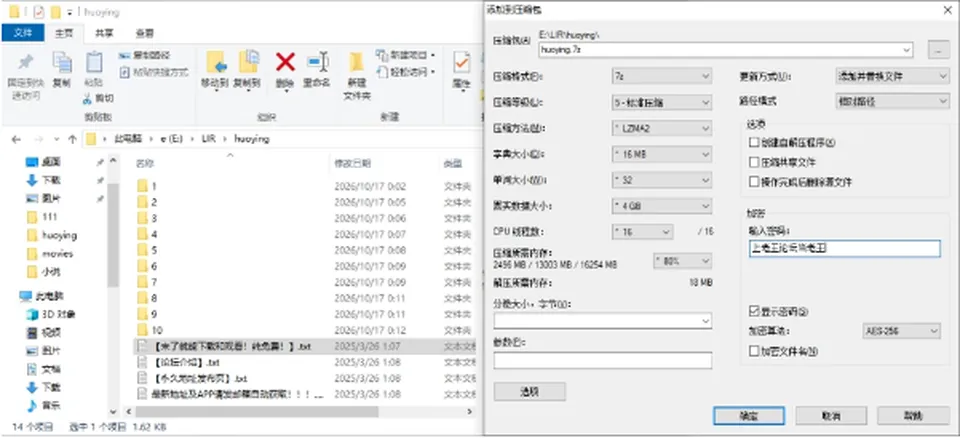Tick the compress shared files checkbox
Viewport: 960px width, 438px height.
[754, 162]
